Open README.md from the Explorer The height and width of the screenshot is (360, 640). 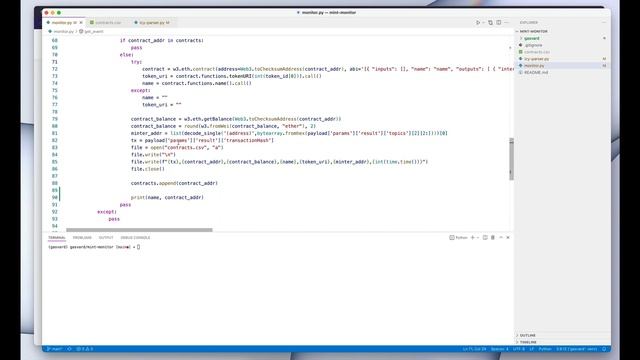pyautogui.click(x=536, y=72)
